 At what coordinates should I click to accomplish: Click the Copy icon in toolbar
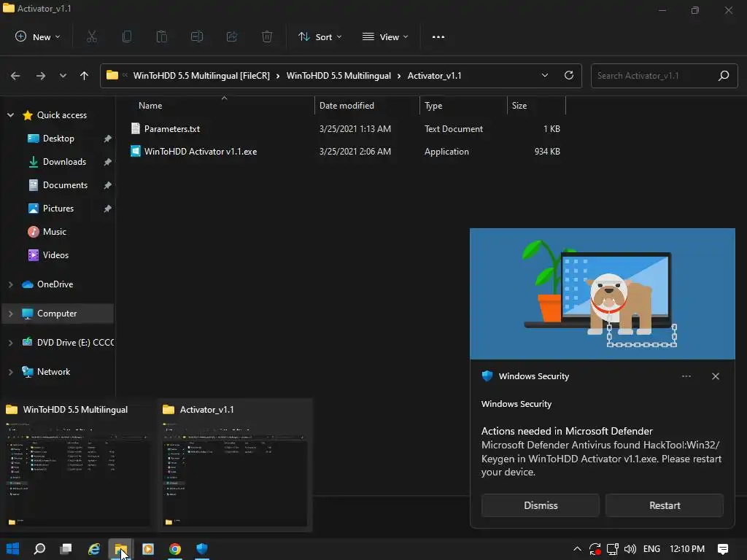pos(127,36)
